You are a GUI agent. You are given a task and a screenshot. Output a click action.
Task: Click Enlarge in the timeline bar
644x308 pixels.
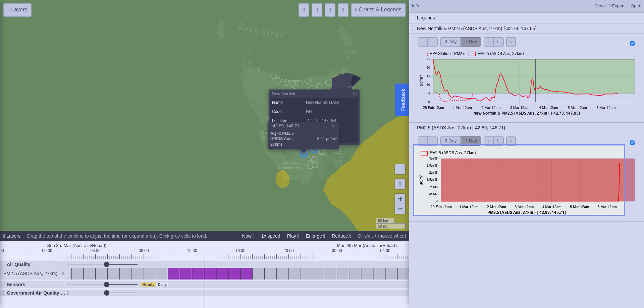315,236
